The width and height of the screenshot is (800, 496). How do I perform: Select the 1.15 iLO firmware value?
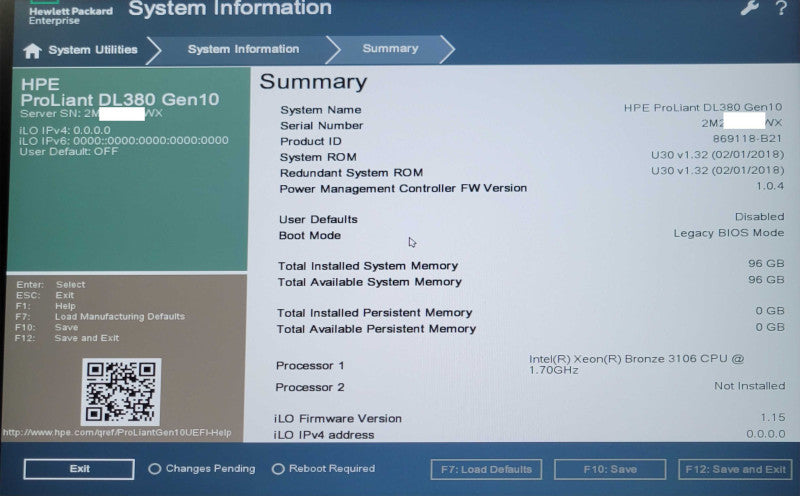[x=772, y=417]
